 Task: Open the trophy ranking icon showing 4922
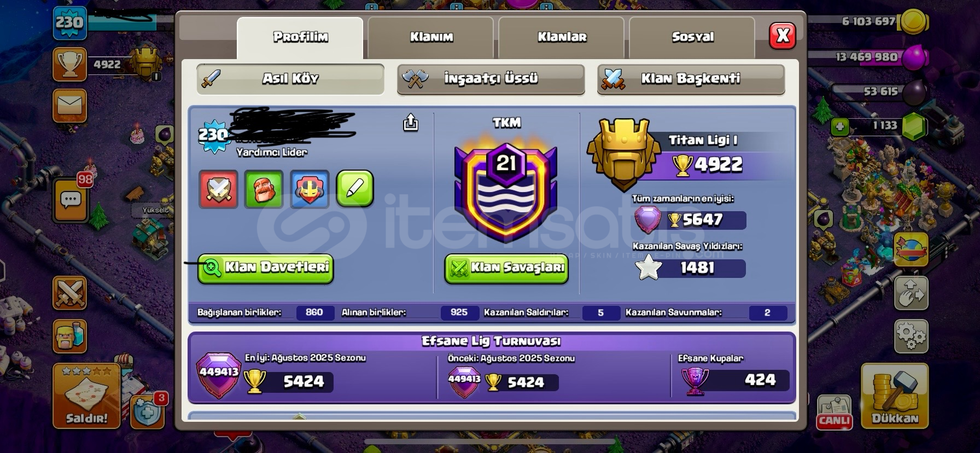coord(70,65)
